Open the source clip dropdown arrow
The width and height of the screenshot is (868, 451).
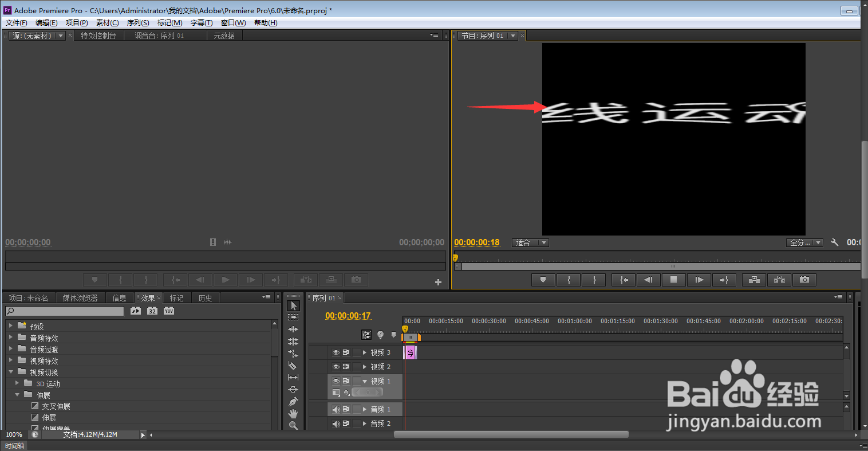60,36
